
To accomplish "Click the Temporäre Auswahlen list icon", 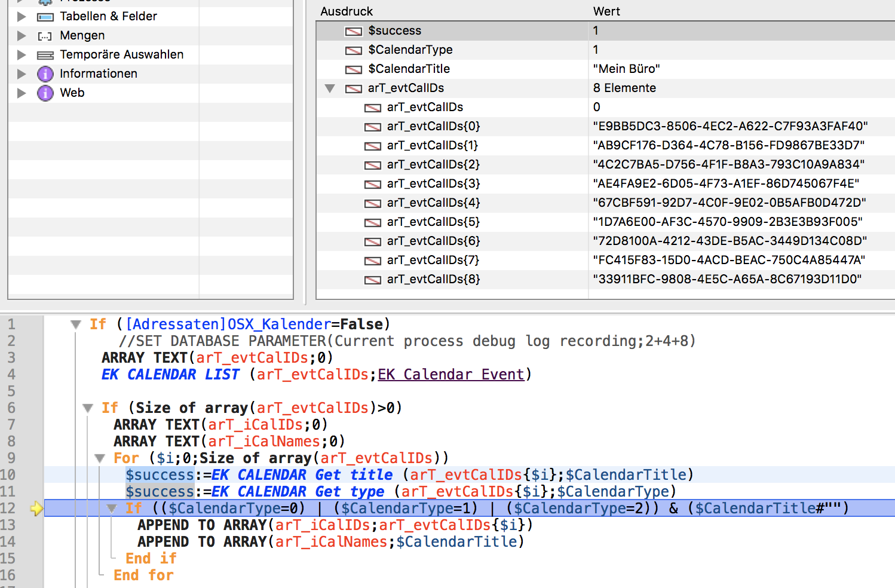I will [x=45, y=55].
